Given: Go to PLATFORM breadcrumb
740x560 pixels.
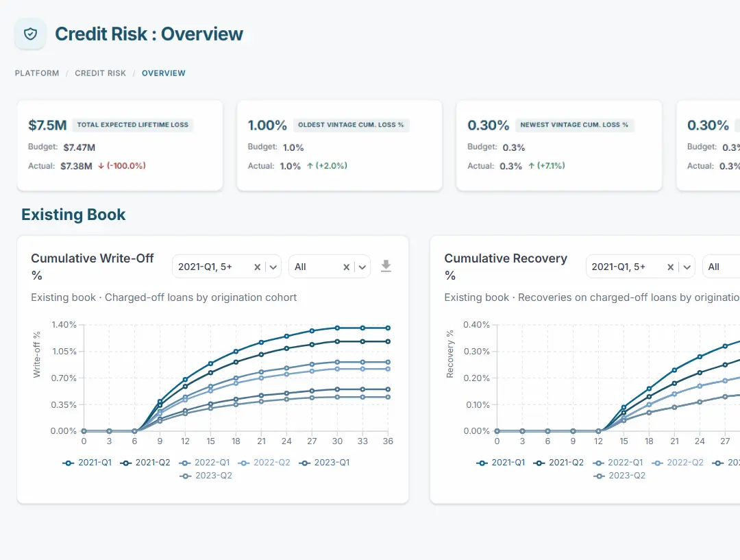Looking at the screenshot, I should point(37,73).
